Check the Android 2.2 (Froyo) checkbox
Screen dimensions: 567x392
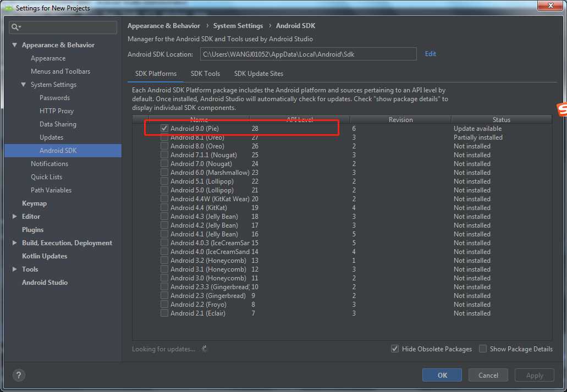tap(164, 305)
